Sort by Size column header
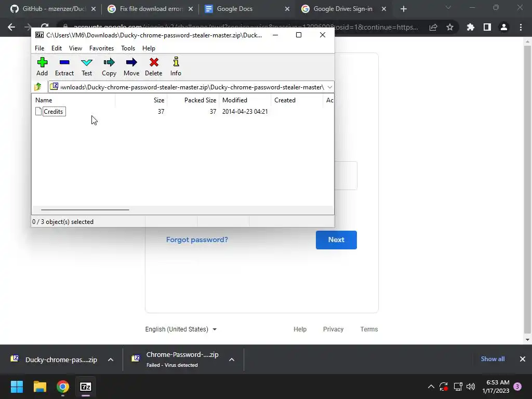Viewport: 532px width, 399px height. coord(141,100)
